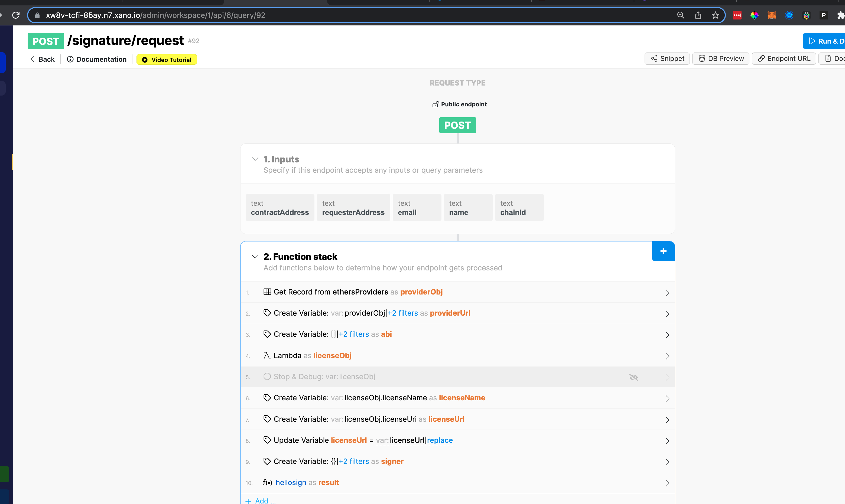Viewport: 845px width, 504px height.
Task: Click zoom magnifier icon in address bar
Action: point(681,15)
